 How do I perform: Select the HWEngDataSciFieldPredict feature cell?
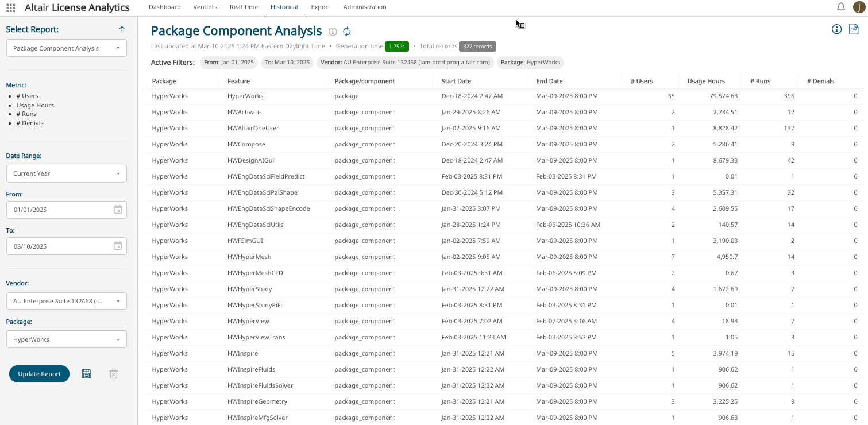266,176
